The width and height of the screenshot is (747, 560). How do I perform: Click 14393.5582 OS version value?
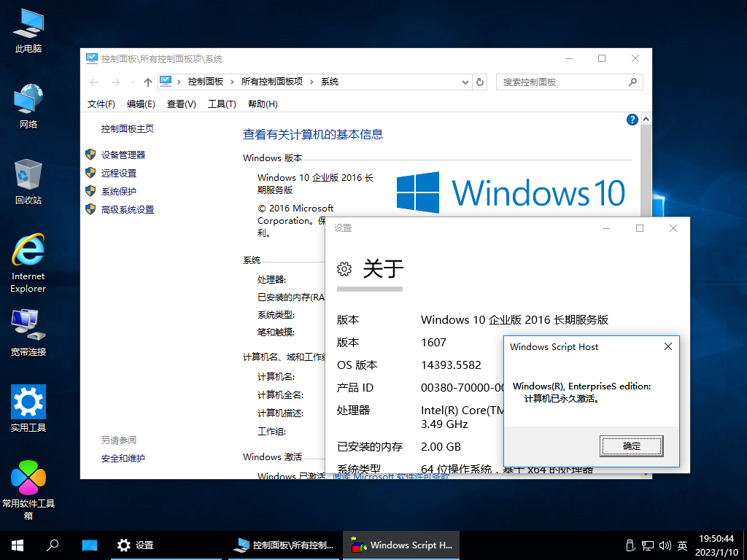[x=451, y=365]
